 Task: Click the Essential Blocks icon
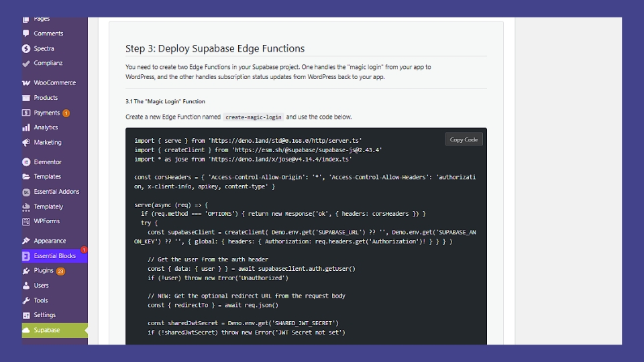(26, 256)
